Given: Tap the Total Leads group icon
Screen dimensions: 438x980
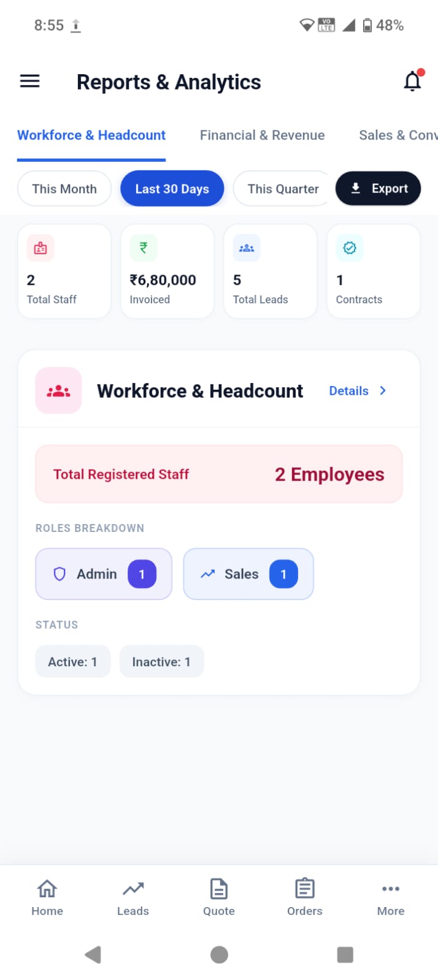Looking at the screenshot, I should pos(247,248).
